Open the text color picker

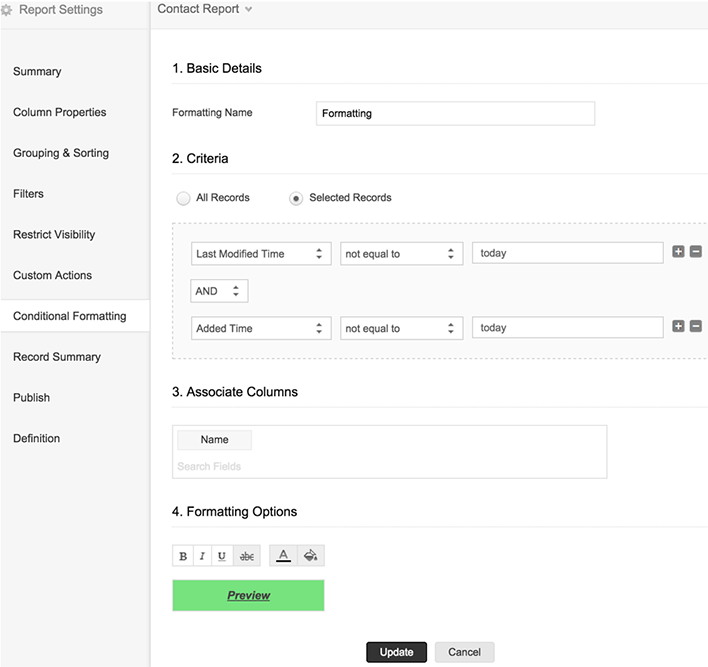[x=284, y=556]
